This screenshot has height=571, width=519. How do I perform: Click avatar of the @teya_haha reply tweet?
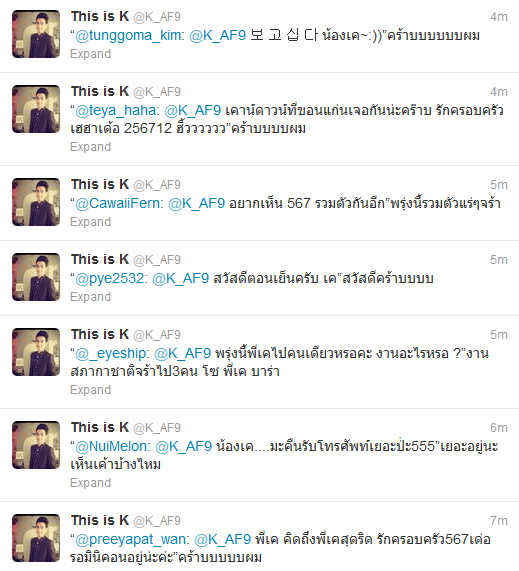click(x=36, y=109)
